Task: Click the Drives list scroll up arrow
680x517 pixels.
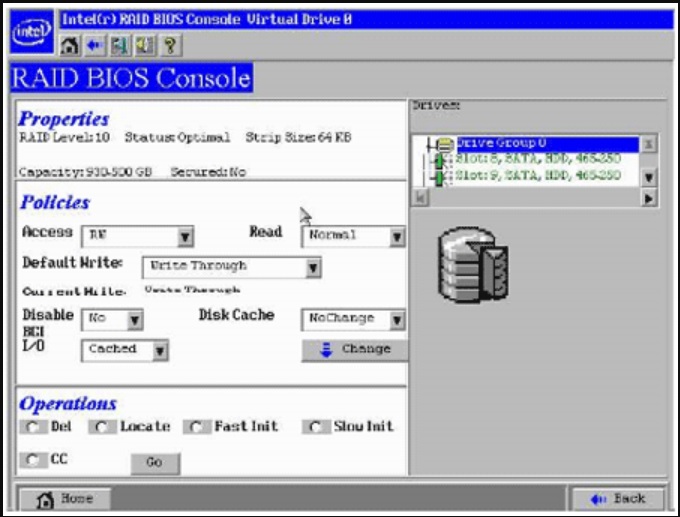Action: (x=648, y=144)
